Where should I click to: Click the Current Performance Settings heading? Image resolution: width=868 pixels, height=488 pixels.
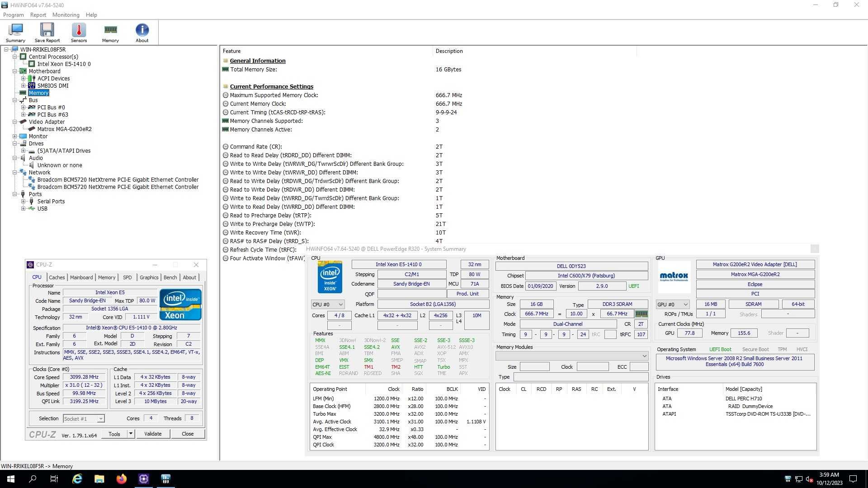271,87
